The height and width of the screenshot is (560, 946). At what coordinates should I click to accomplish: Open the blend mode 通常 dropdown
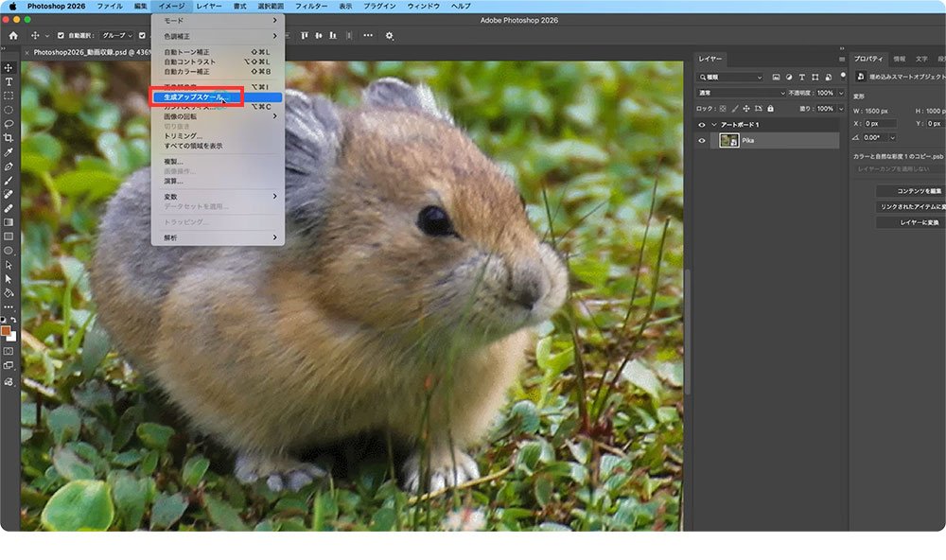click(741, 93)
